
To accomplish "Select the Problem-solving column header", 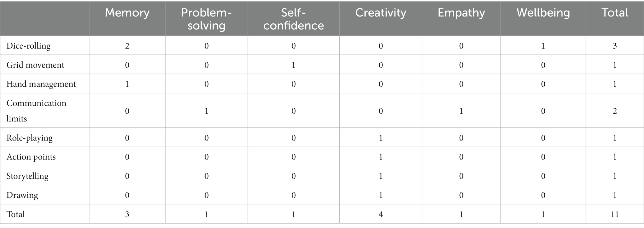I will point(206,19).
